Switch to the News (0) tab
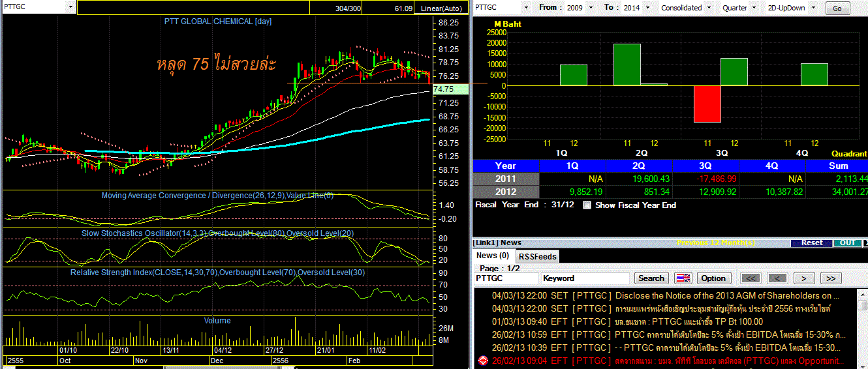The width and height of the screenshot is (868, 369). point(493,256)
